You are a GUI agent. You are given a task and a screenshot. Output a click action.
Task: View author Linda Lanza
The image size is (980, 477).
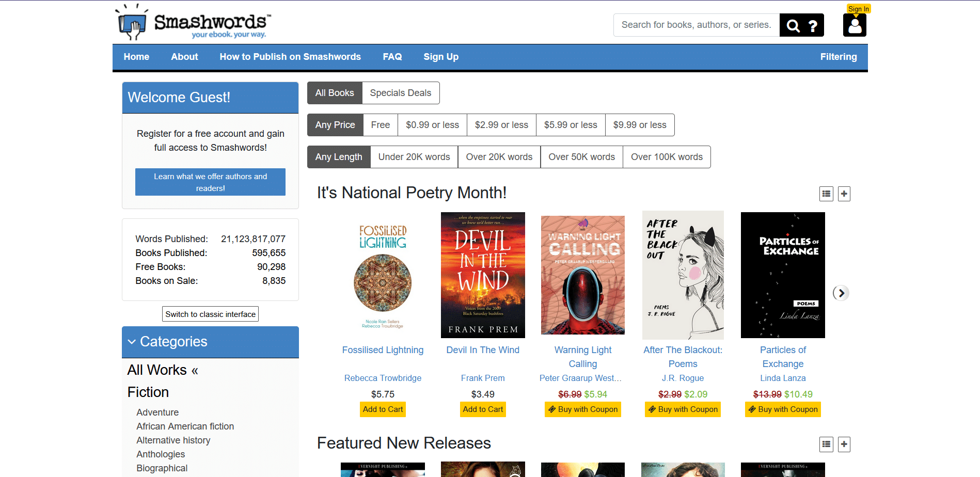click(x=783, y=378)
